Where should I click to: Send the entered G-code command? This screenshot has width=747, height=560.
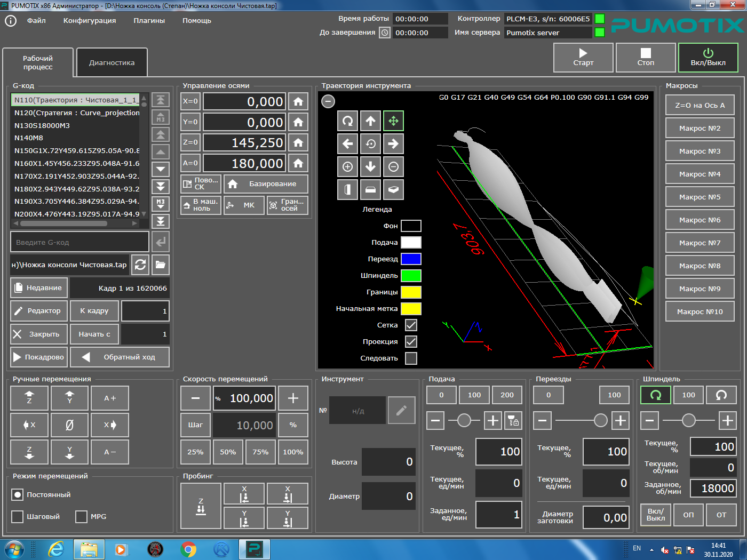(161, 242)
